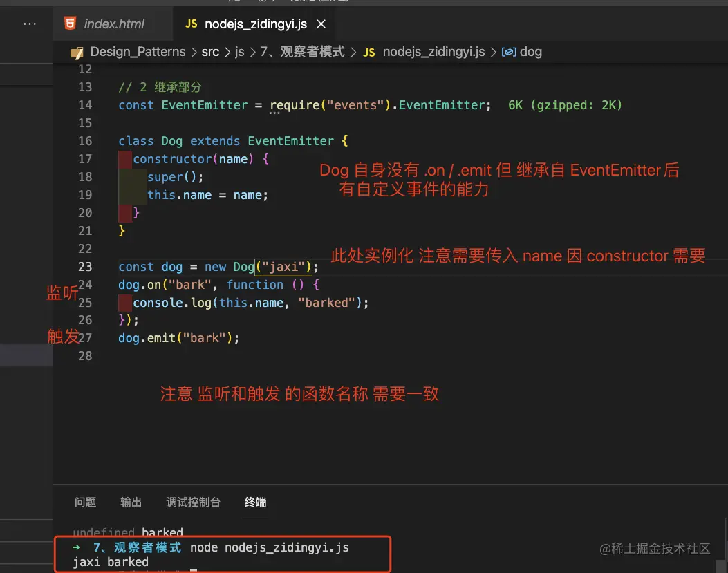Screen dimensions: 728x573
Task: Select the nodejs_zidingyi.js editor tab
Action: (x=255, y=24)
